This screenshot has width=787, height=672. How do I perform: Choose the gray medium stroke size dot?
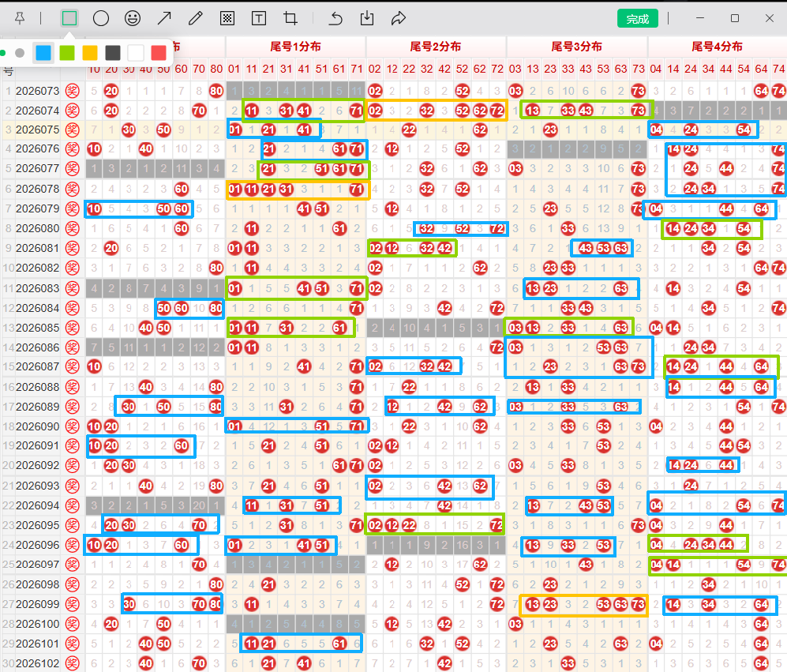pyautogui.click(x=20, y=53)
